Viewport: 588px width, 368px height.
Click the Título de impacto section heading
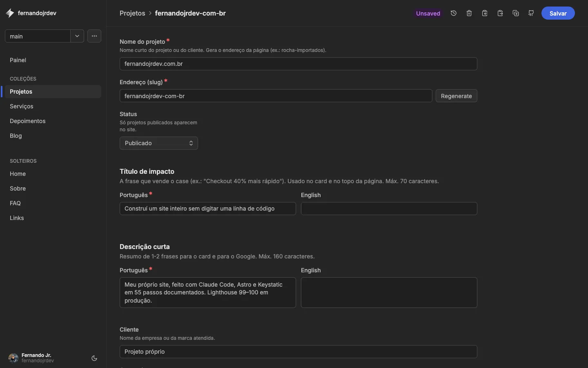[147, 171]
